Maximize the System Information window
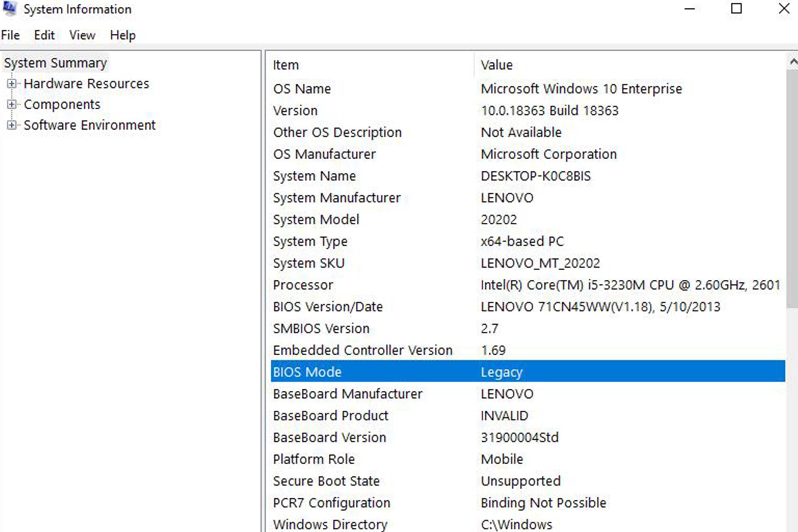The height and width of the screenshot is (532, 798). (736, 9)
